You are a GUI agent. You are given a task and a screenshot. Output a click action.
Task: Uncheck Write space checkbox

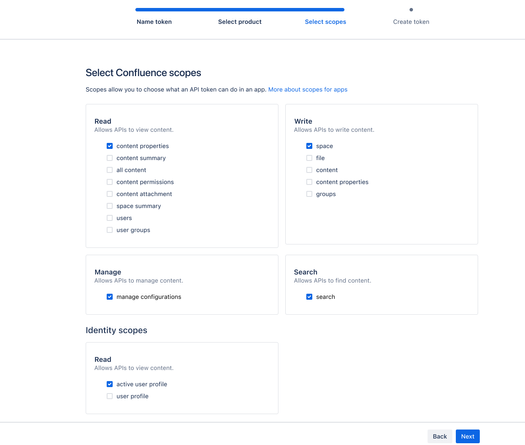coord(309,146)
